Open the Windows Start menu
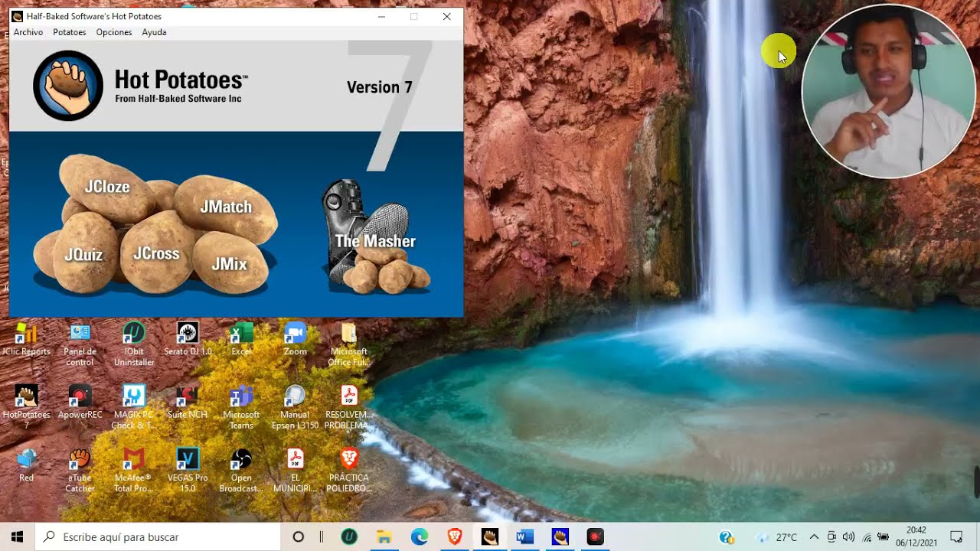 tap(17, 537)
